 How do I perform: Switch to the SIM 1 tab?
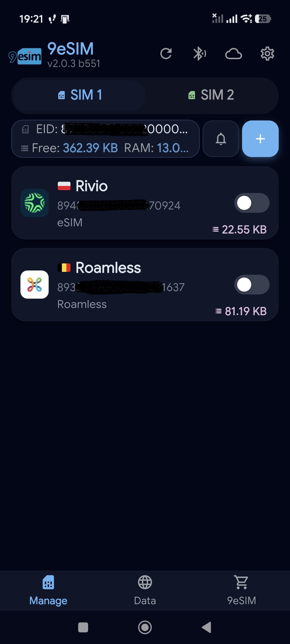(x=80, y=95)
